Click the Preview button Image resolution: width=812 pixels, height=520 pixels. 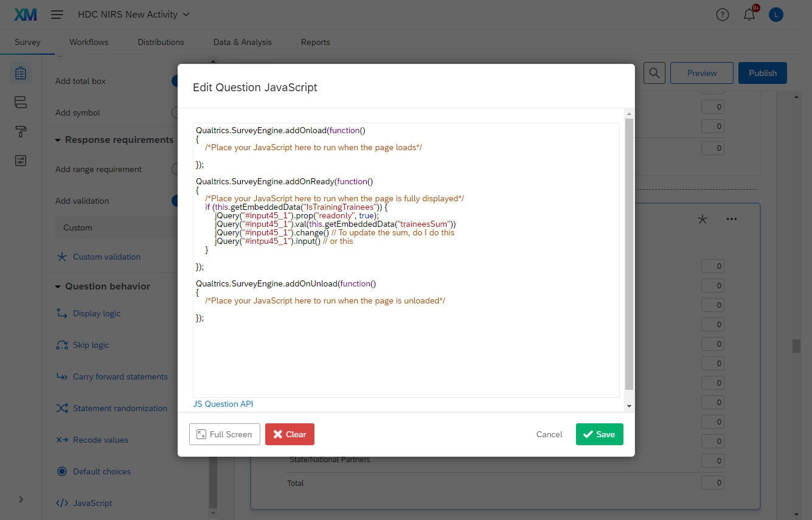(x=702, y=73)
